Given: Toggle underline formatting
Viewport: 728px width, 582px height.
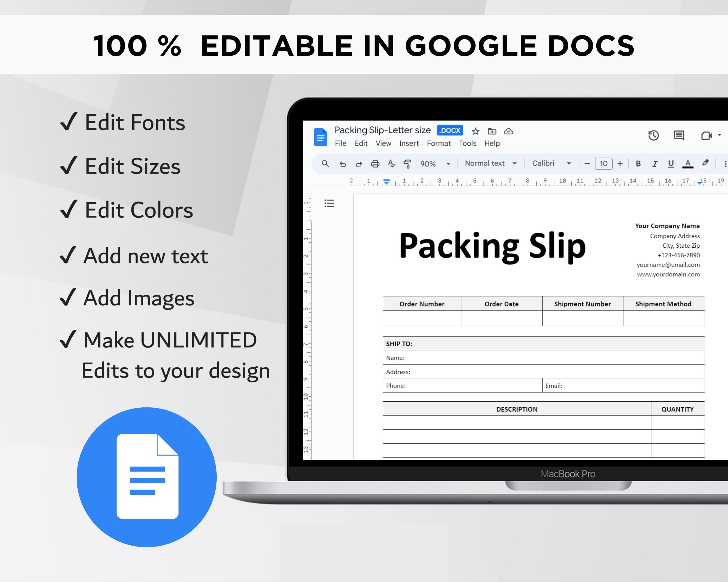Looking at the screenshot, I should point(670,164).
